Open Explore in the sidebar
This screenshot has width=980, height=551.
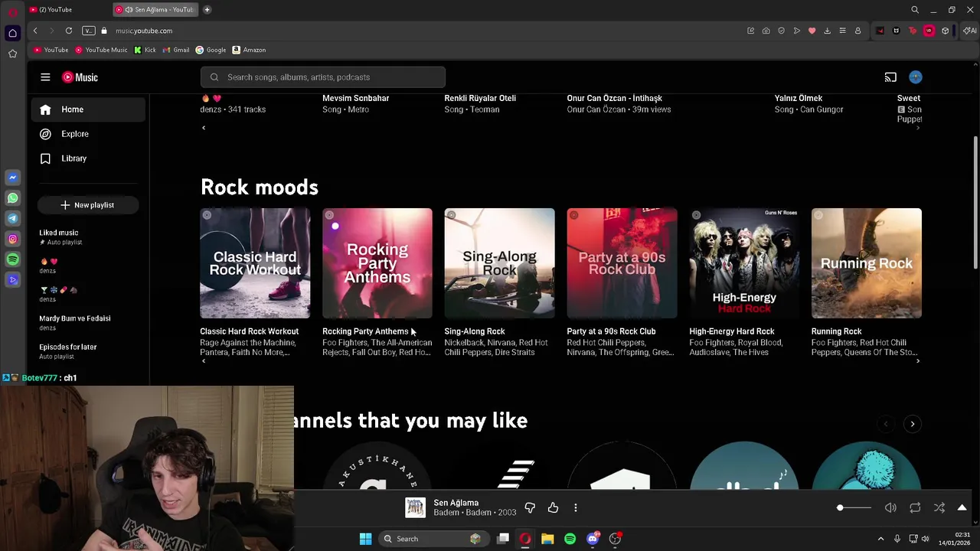click(x=88, y=134)
